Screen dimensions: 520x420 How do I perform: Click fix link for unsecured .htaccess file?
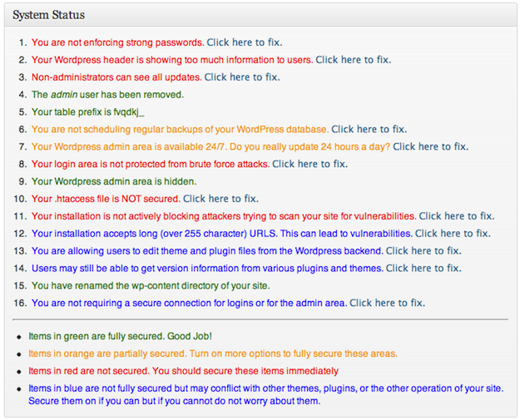pos(220,200)
